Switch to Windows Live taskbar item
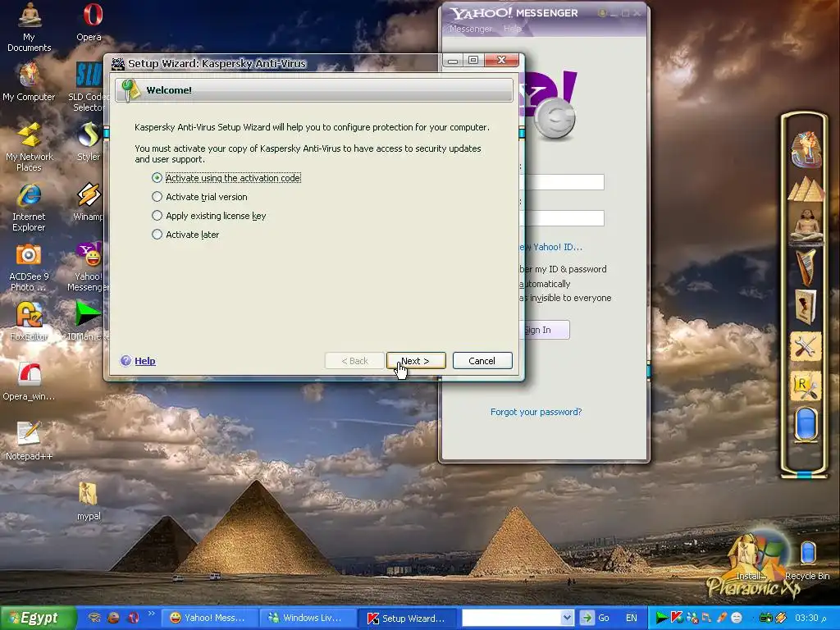 [308, 618]
